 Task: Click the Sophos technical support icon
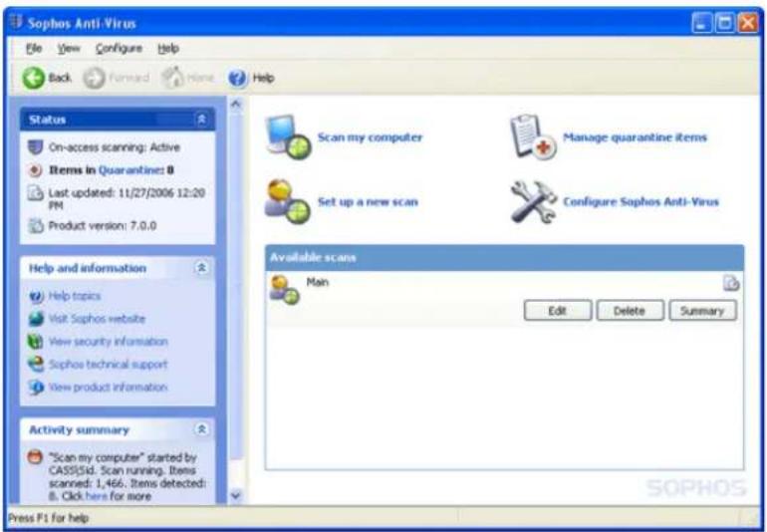pos(36,364)
